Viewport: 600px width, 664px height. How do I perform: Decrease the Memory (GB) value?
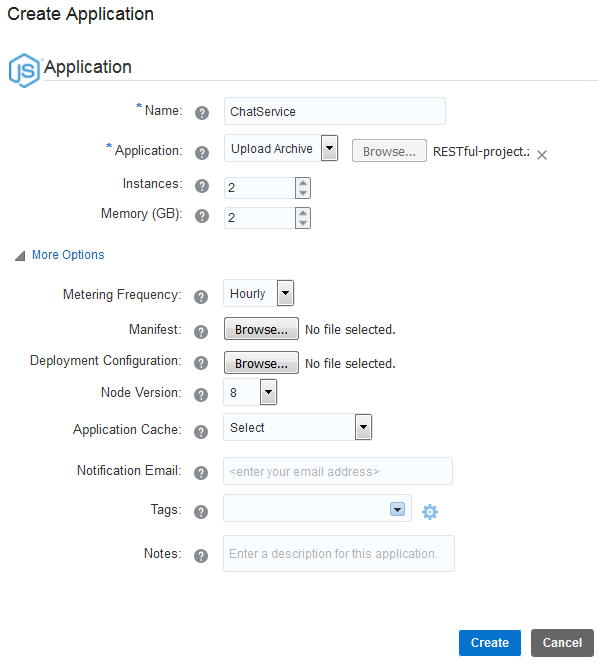pos(303,223)
